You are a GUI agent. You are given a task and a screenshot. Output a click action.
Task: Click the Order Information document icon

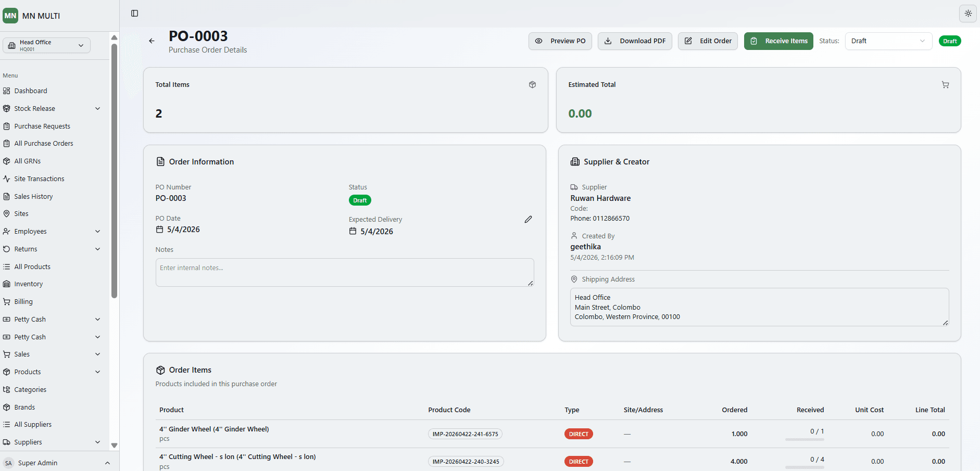(160, 162)
